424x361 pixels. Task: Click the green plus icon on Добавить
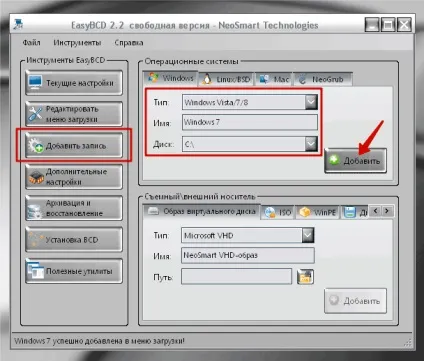pyautogui.click(x=334, y=160)
